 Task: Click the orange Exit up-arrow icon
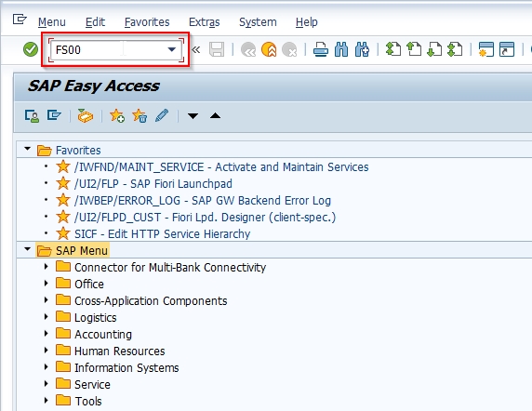pyautogui.click(x=269, y=49)
